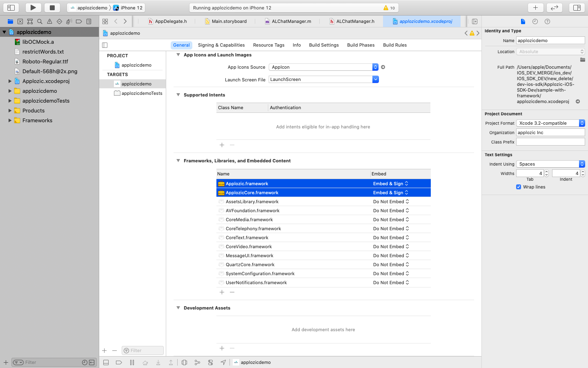
Task: Open Debug View Hierarchy button
Action: (184, 362)
